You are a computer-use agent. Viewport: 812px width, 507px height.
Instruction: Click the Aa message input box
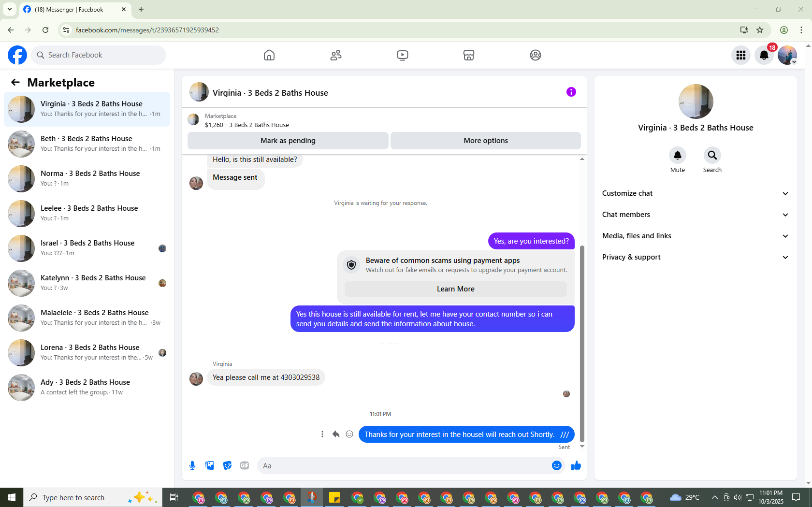(x=404, y=465)
